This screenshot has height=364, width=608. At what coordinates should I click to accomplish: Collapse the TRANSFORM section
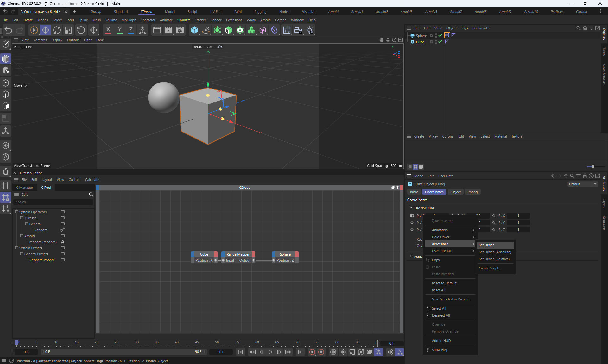(x=411, y=208)
